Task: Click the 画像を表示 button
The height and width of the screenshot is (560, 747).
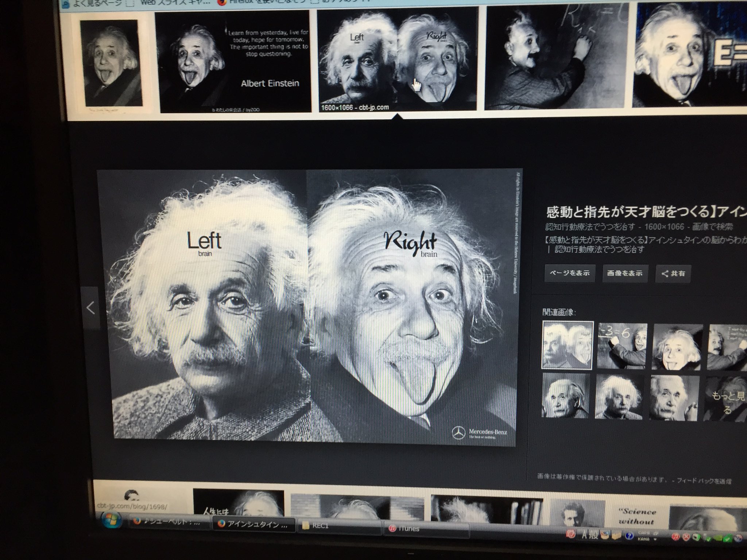Action: click(x=624, y=273)
